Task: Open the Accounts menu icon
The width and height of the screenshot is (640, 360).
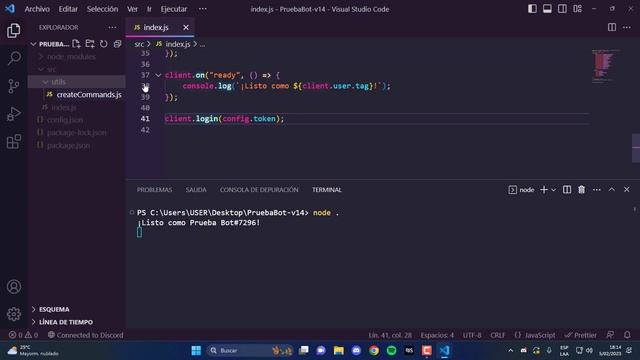Action: click(13, 287)
